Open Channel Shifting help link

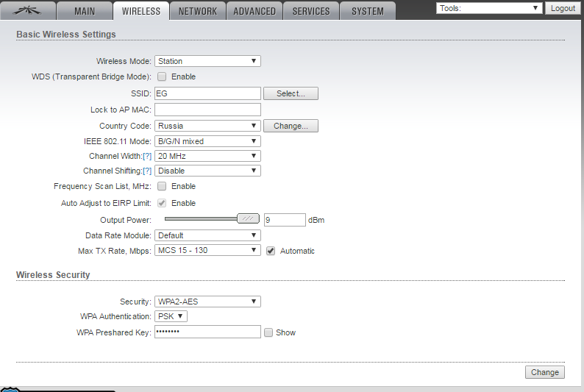click(147, 171)
